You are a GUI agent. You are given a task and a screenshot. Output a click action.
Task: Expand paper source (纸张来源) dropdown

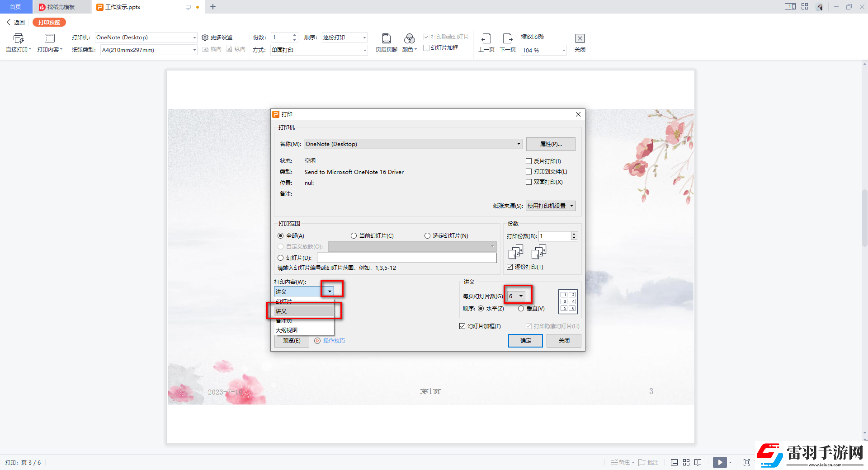pyautogui.click(x=571, y=206)
